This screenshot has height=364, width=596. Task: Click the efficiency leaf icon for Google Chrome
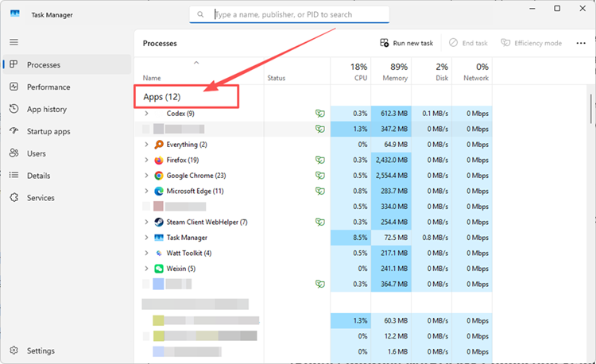320,176
